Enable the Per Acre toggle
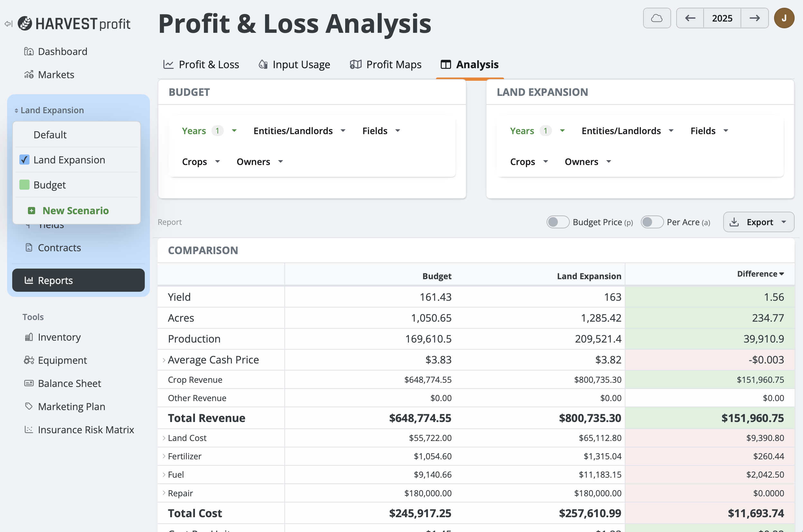 tap(652, 222)
